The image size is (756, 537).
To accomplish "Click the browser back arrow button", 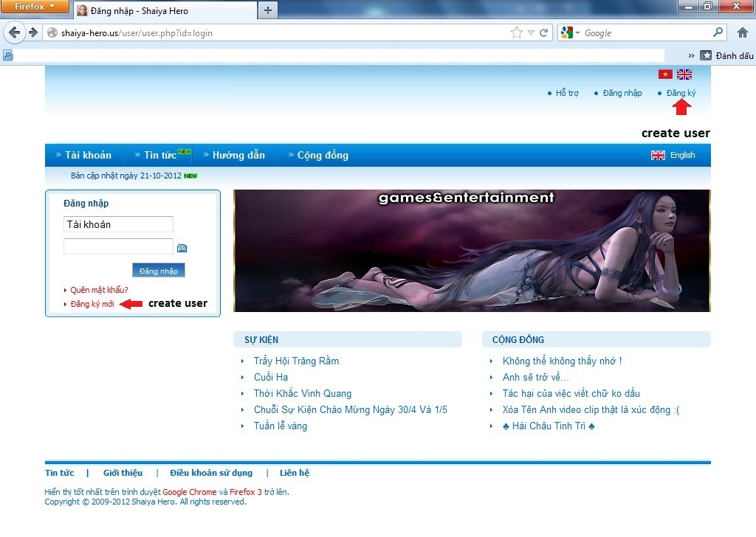I will point(14,32).
